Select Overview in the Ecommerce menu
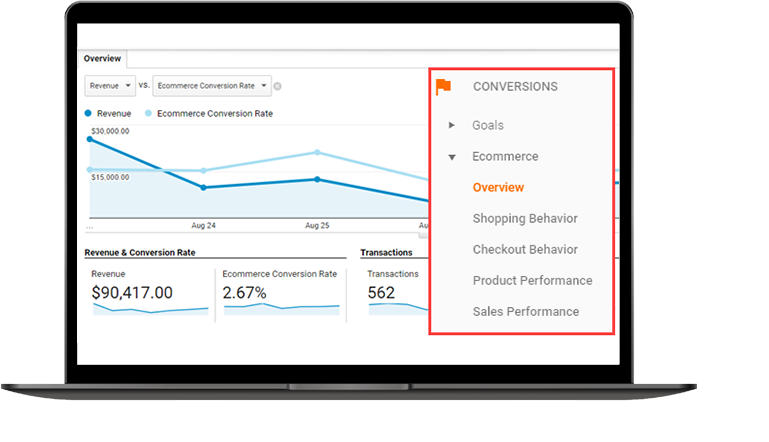Viewport: 769px width, 442px height. click(498, 188)
